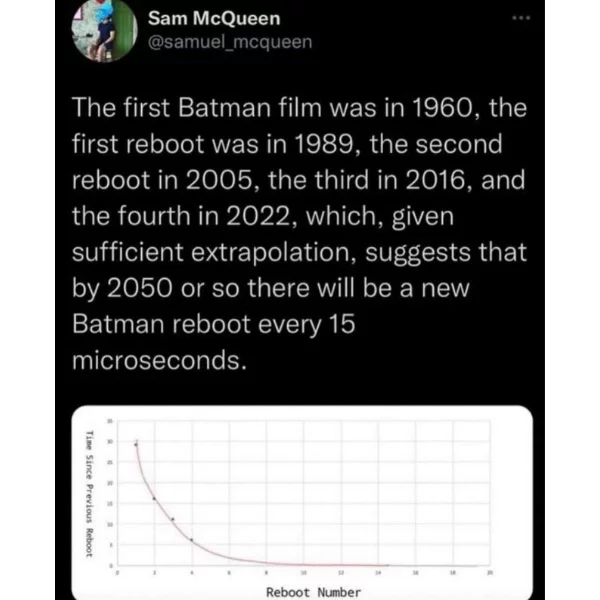
Task: Open Sam McQueen's profile picture
Action: tap(104, 31)
